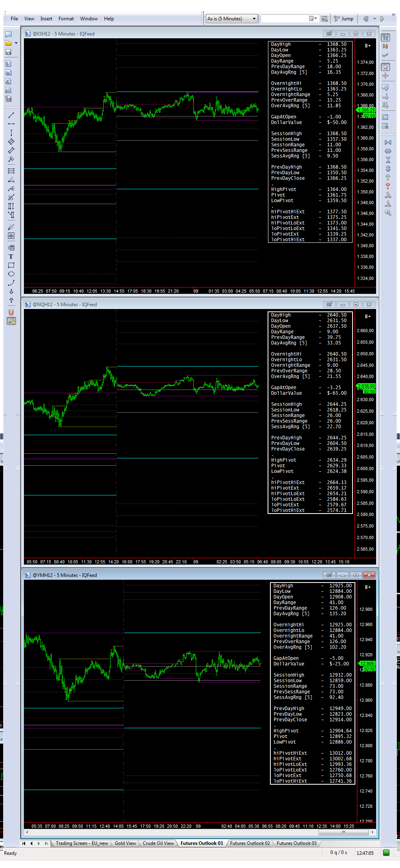This screenshot has width=400, height=868.
Task: Go to first sheet tab arrow
Action: (x=24, y=843)
